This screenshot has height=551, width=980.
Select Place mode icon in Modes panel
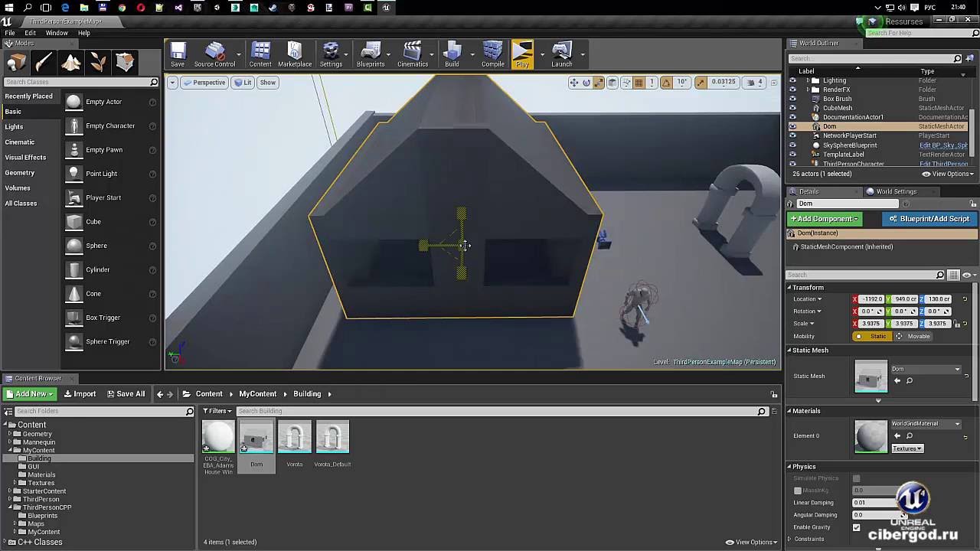click(16, 63)
